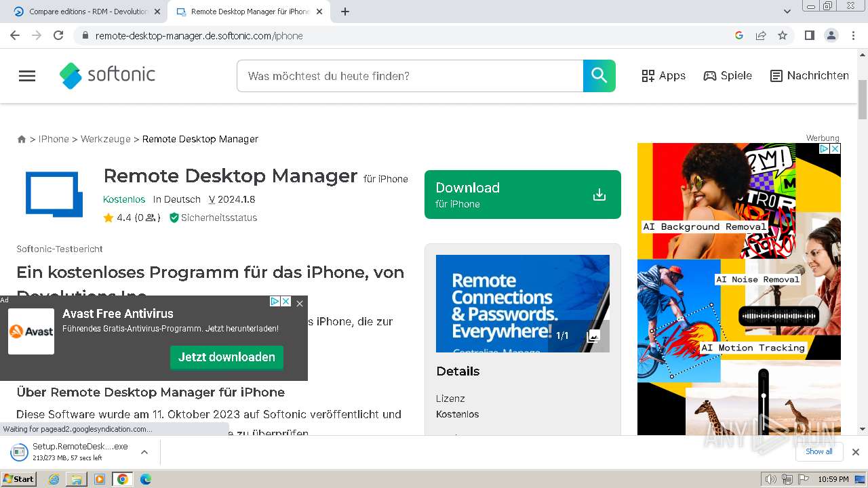868x488 pixels.
Task: Open Microsoft Edge from taskbar
Action: [145, 479]
